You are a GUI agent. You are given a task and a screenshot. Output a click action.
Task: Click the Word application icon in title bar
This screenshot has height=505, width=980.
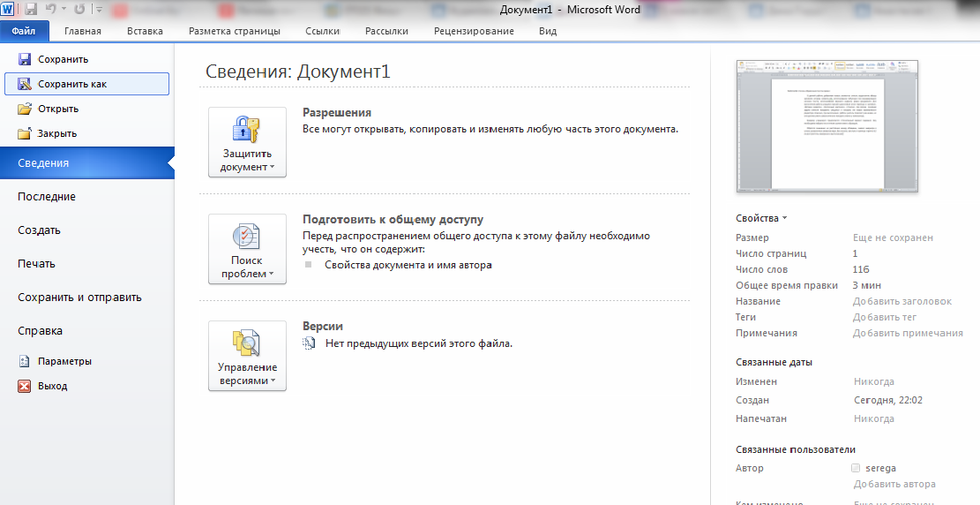point(8,9)
